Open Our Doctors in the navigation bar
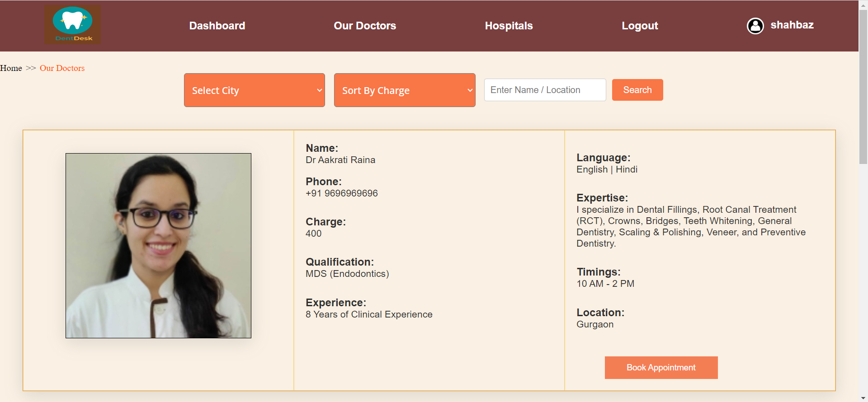The height and width of the screenshot is (402, 868). (364, 26)
